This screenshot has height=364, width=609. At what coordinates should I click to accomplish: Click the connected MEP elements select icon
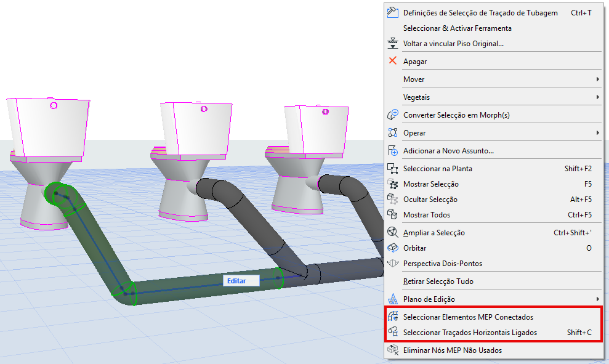tap(393, 317)
